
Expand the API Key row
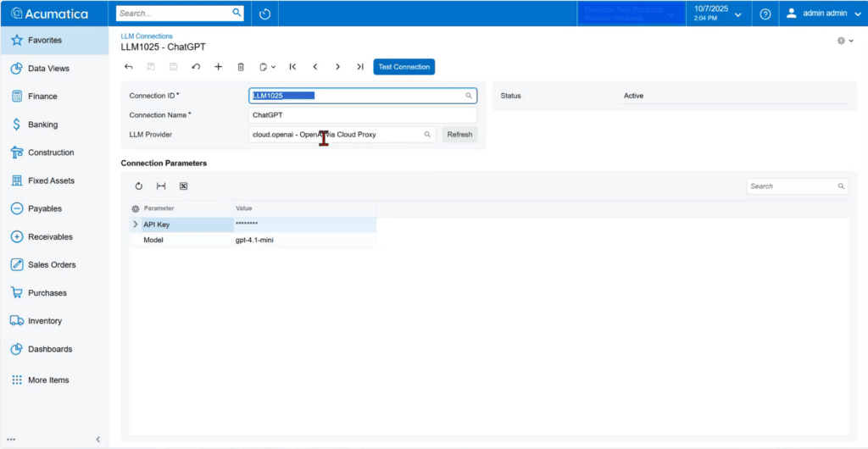click(136, 224)
